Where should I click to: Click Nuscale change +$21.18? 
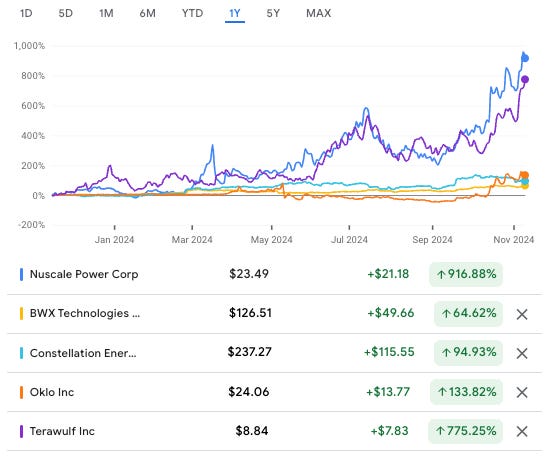click(x=388, y=274)
